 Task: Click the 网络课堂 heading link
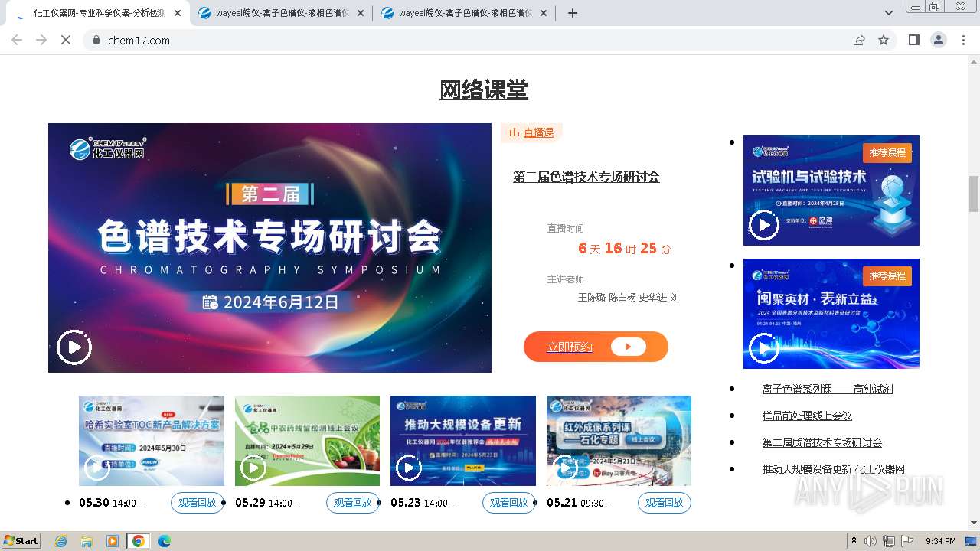484,90
